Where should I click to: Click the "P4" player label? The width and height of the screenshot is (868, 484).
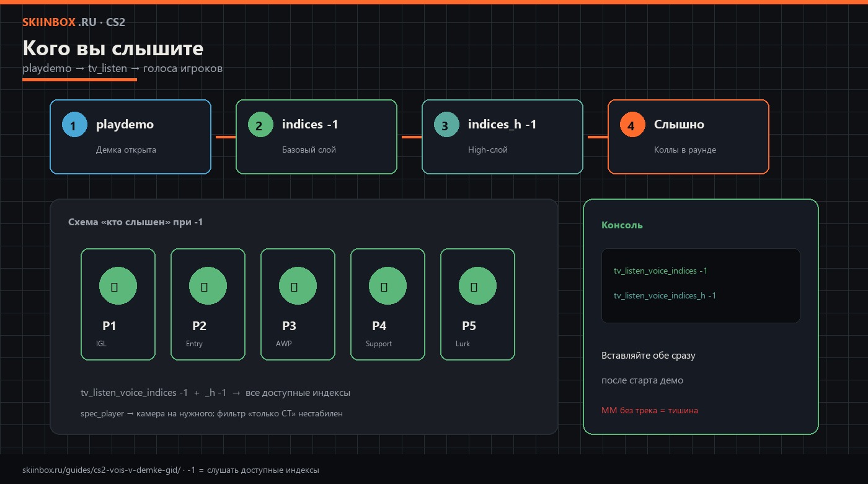(379, 326)
